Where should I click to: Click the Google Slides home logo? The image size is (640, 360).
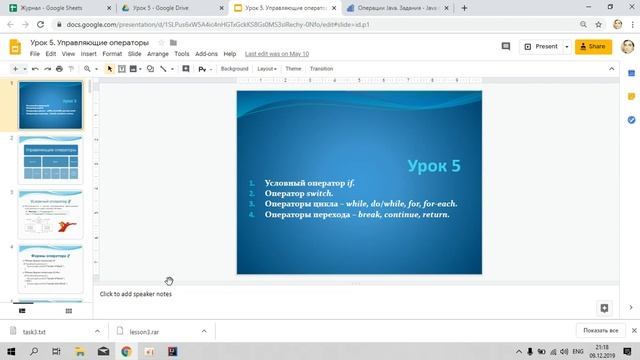(15, 47)
